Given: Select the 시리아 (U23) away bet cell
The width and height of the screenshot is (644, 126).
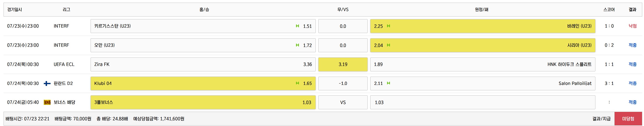Looking at the screenshot, I should pyautogui.click(x=483, y=45).
